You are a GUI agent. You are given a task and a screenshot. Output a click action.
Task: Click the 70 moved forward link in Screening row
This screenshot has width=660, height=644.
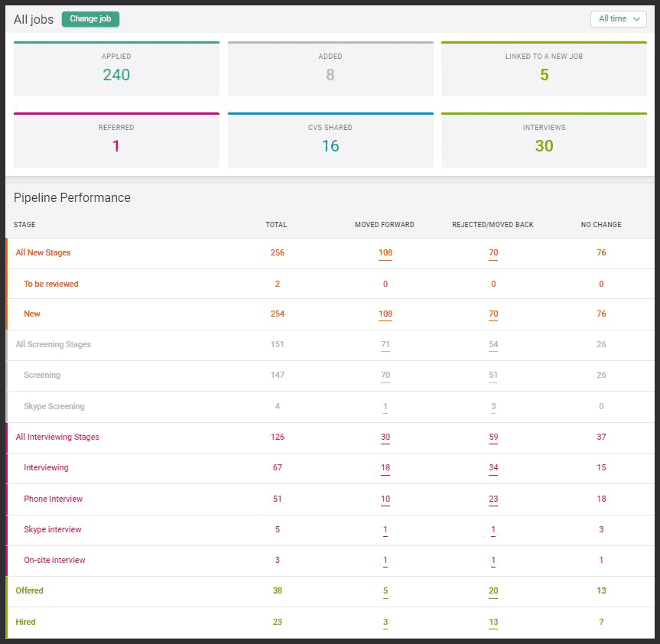(x=385, y=376)
